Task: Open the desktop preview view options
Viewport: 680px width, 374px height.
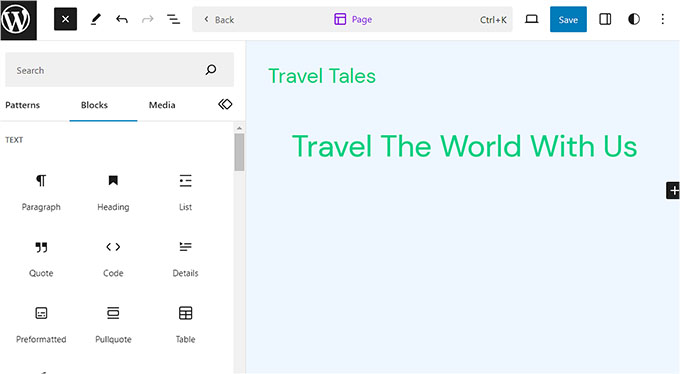Action: [532, 19]
